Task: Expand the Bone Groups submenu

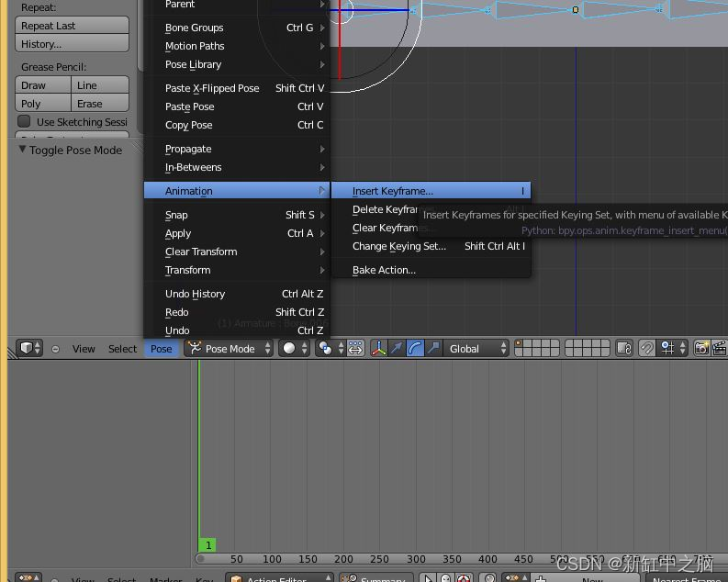Action: (237, 28)
